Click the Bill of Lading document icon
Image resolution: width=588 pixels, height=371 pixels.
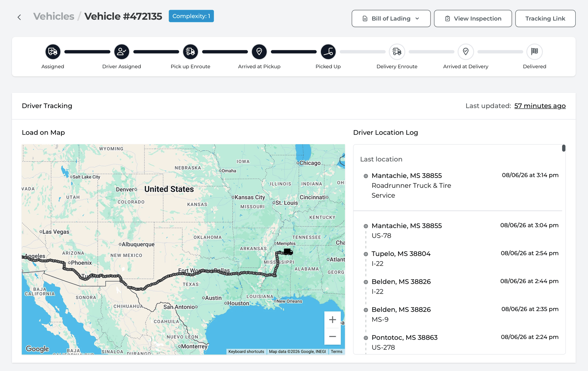pyautogui.click(x=365, y=19)
